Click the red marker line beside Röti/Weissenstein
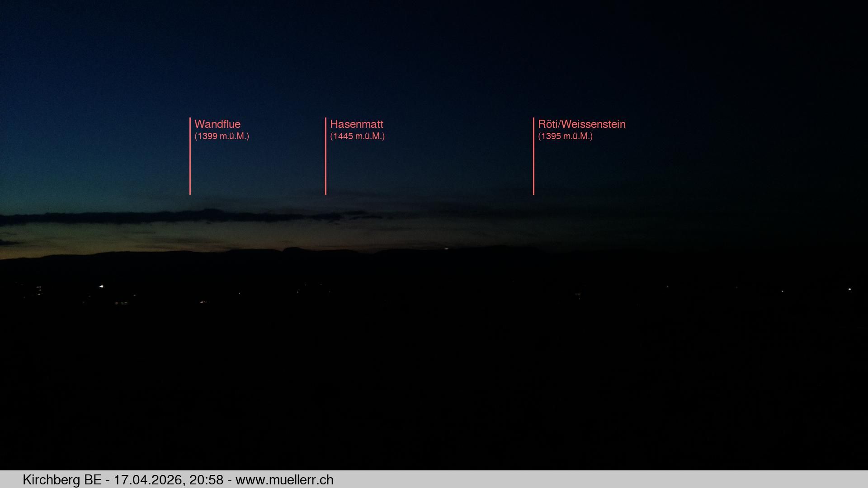Image resolution: width=868 pixels, height=488 pixels. point(533,167)
